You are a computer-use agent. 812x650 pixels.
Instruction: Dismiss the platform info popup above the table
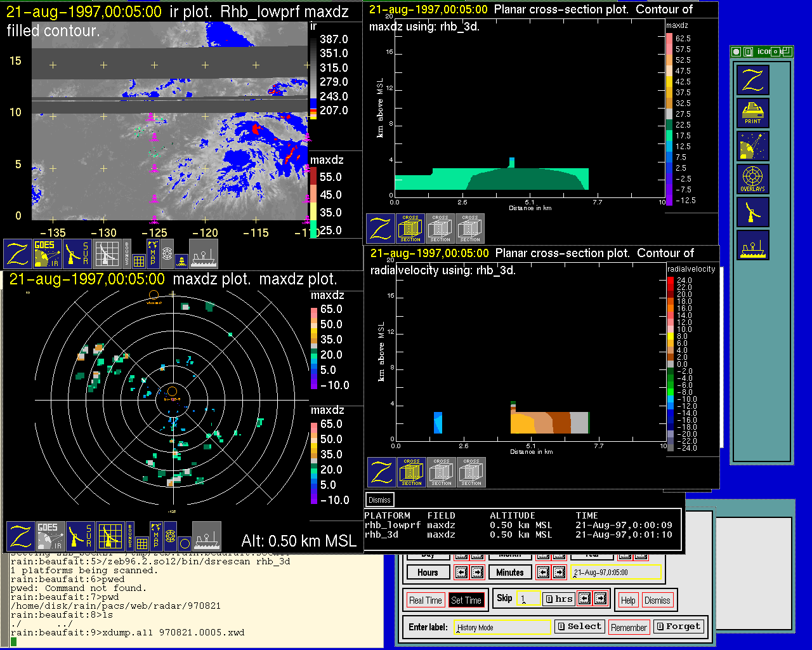(379, 500)
